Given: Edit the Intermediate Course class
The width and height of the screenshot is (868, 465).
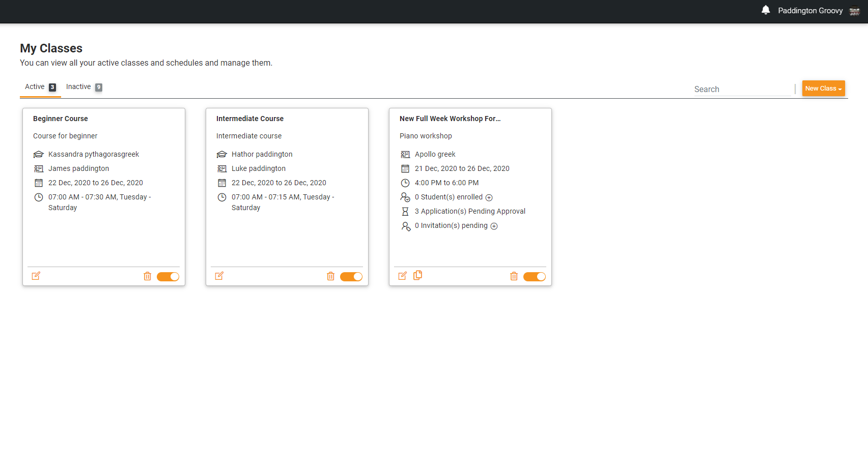Looking at the screenshot, I should tap(219, 276).
